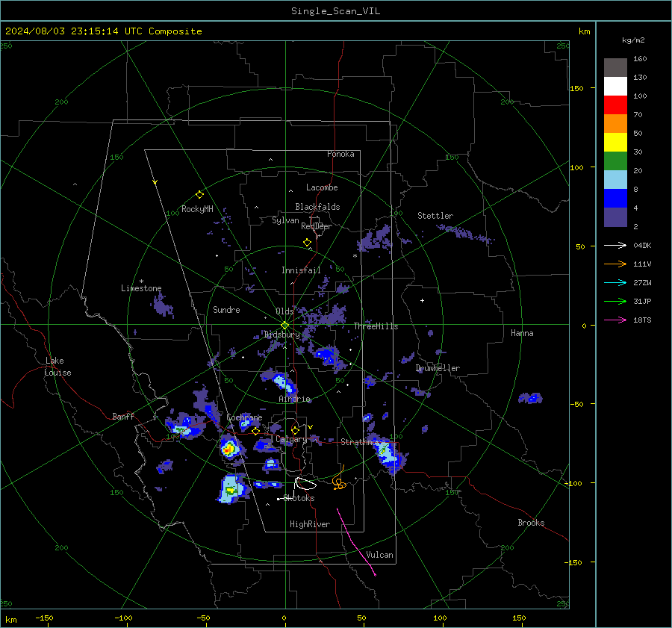The image size is (672, 628).
Task: Click the yellow radar center marker at Olds
Action: [x=285, y=325]
